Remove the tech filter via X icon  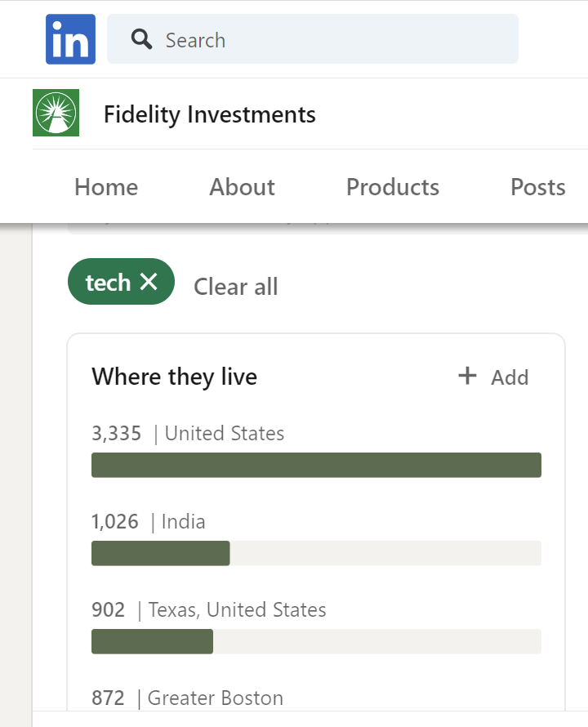click(149, 282)
